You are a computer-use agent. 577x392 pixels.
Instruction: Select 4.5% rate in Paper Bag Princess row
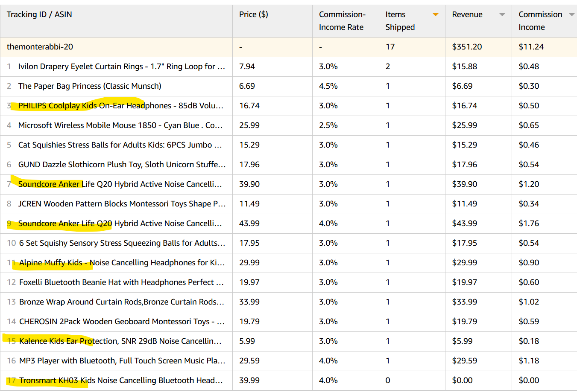tap(328, 86)
